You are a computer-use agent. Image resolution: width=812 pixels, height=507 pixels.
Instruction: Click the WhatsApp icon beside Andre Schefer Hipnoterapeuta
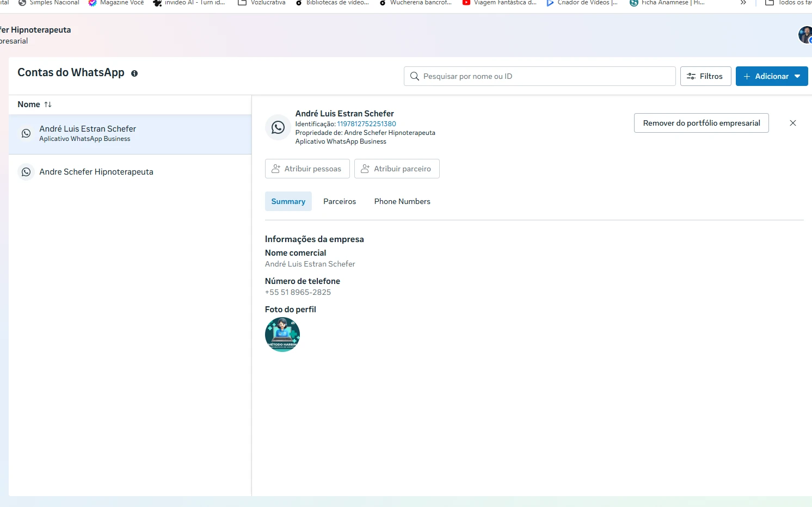tap(26, 171)
